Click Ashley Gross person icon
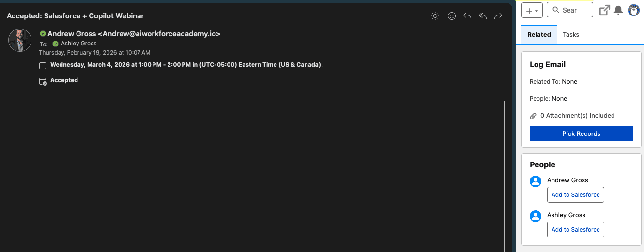 pyautogui.click(x=536, y=216)
